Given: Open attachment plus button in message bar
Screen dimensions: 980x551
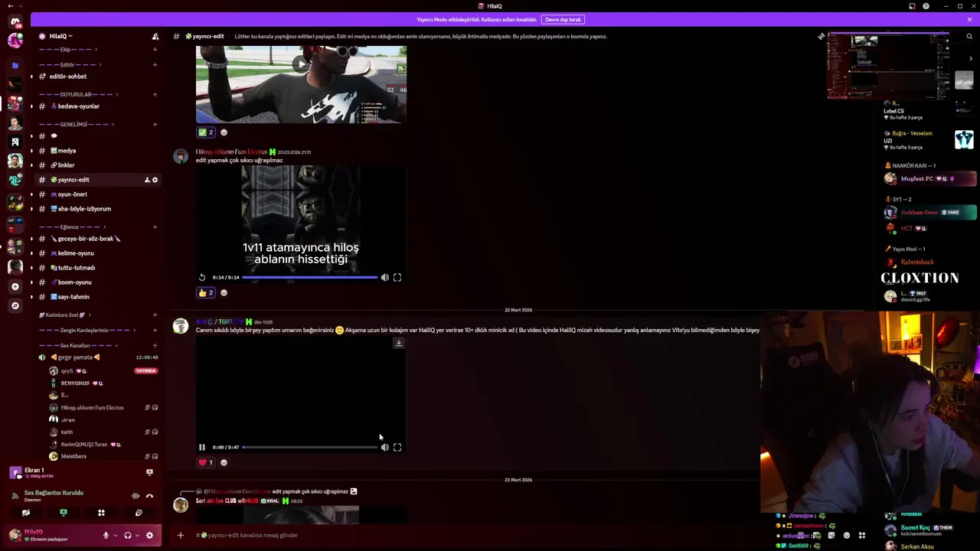Looking at the screenshot, I should [181, 536].
